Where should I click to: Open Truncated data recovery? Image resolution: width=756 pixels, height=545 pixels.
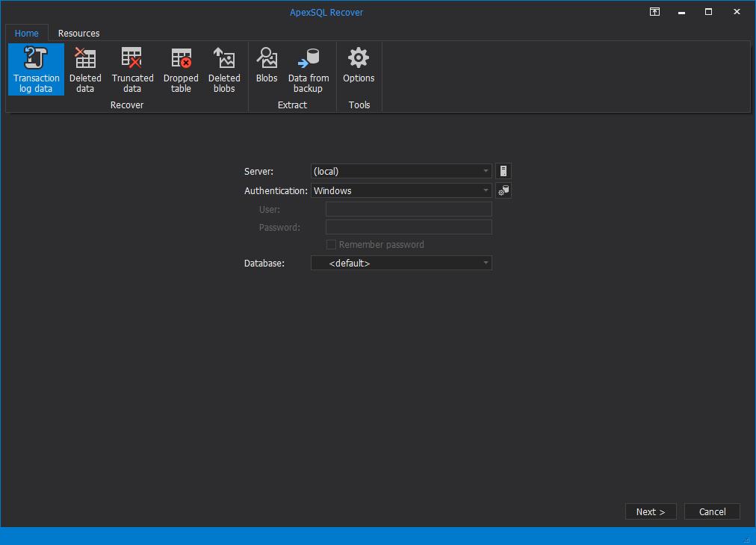click(132, 69)
